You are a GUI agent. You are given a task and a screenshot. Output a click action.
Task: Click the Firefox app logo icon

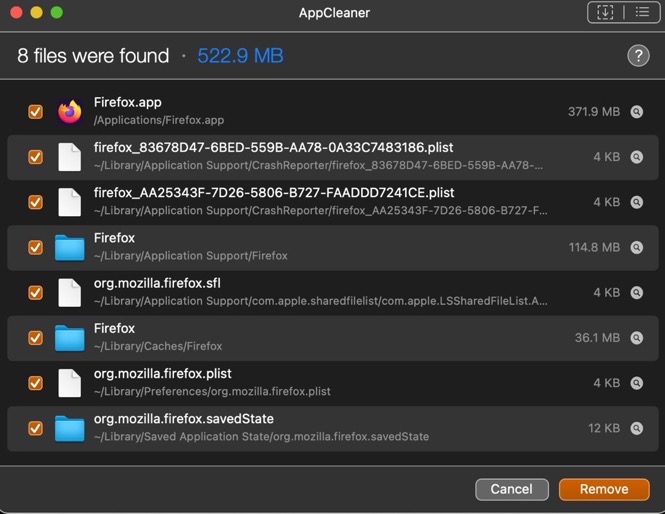(70, 112)
